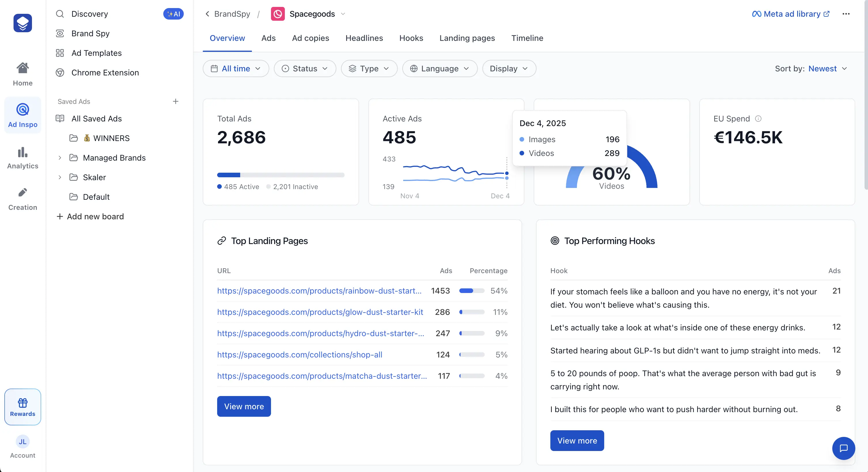Image resolution: width=868 pixels, height=472 pixels.
Task: Open the Type filter dropdown
Action: (369, 68)
